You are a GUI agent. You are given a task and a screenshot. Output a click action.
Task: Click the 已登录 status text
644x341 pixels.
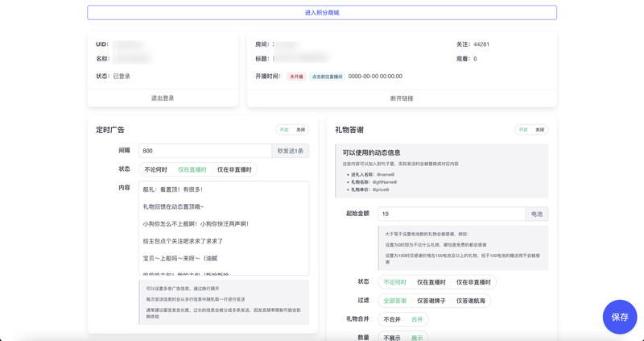pyautogui.click(x=122, y=76)
